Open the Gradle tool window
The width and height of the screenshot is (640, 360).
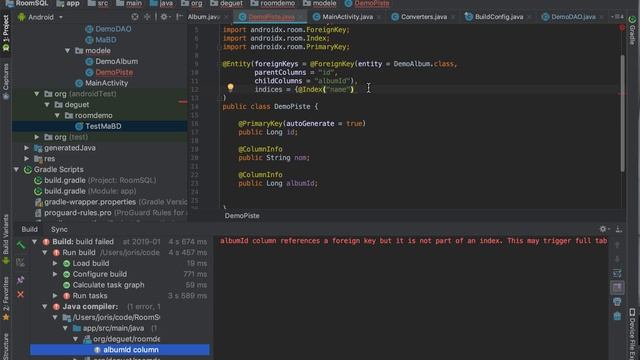(632, 31)
